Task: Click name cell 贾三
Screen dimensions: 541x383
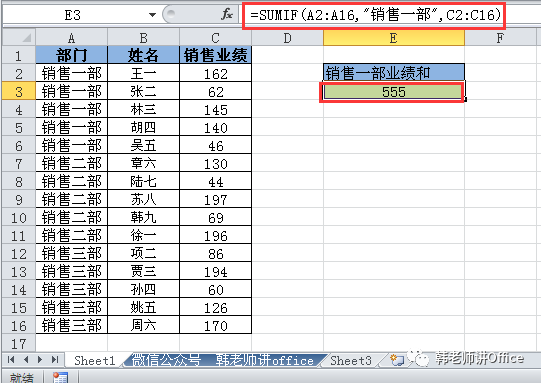Action: point(144,271)
